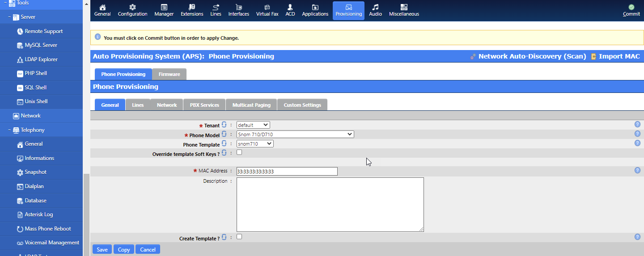Collapse the Server tree section
Image resolution: width=644 pixels, height=256 pixels.
tap(9, 17)
